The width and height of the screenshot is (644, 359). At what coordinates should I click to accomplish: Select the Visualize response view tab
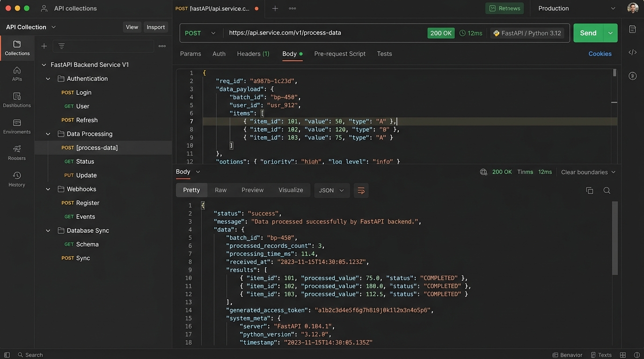click(x=291, y=190)
